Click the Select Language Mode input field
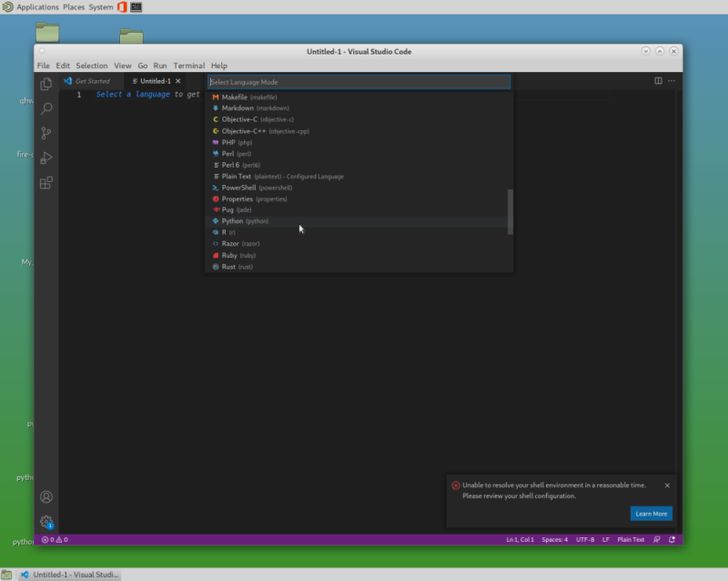The width and height of the screenshot is (728, 581). [359, 82]
